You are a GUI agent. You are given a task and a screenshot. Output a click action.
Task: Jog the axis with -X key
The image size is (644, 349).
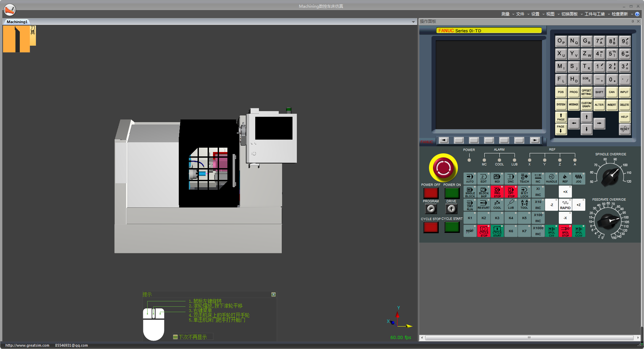coord(565,218)
